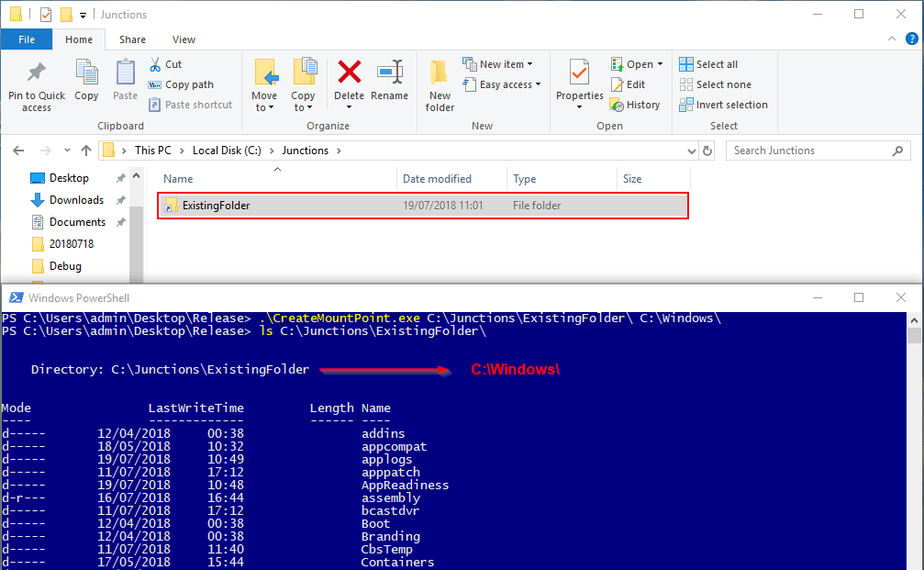The image size is (924, 570).
Task: Click the History icon in Open group
Action: click(635, 105)
